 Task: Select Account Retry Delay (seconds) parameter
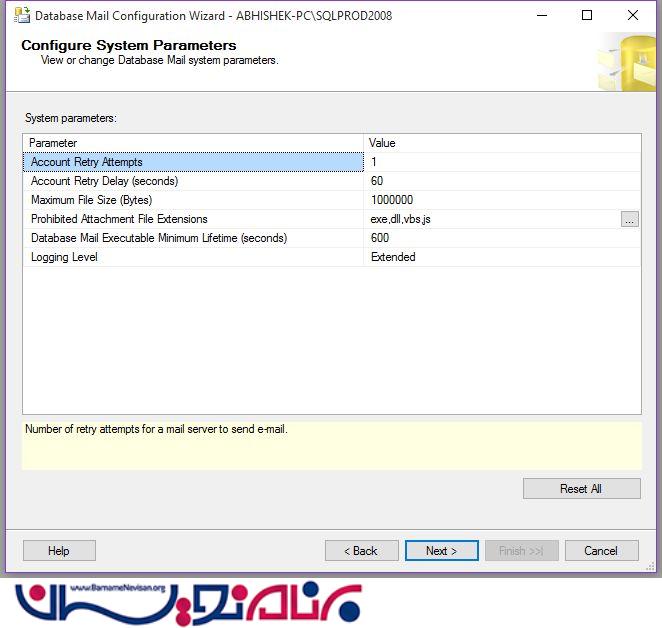pyautogui.click(x=193, y=181)
